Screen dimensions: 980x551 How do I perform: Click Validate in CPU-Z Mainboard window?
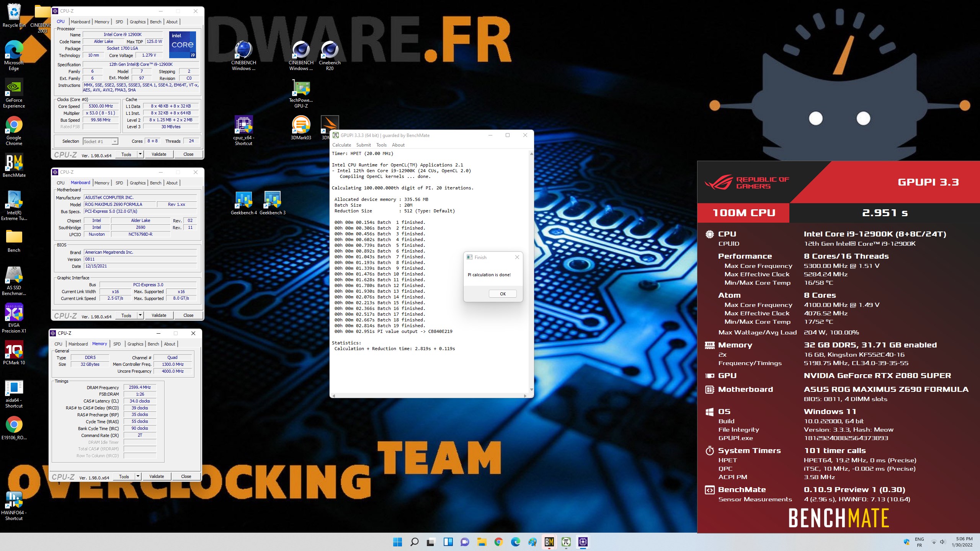[x=159, y=315]
